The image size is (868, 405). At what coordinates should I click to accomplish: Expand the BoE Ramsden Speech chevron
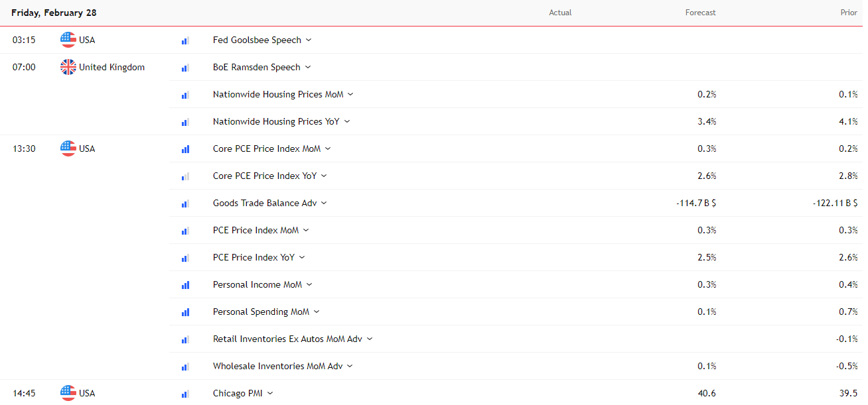coord(308,67)
